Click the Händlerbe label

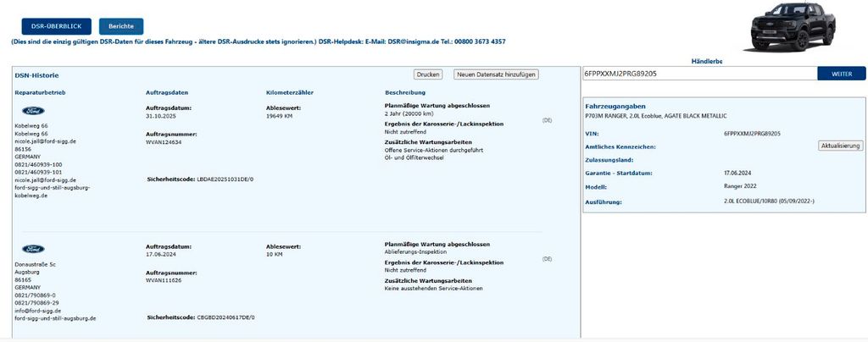[x=707, y=61]
